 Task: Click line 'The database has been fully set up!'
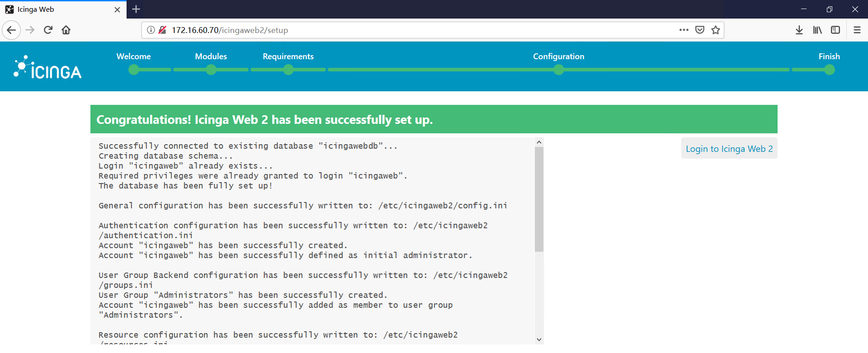click(x=185, y=186)
